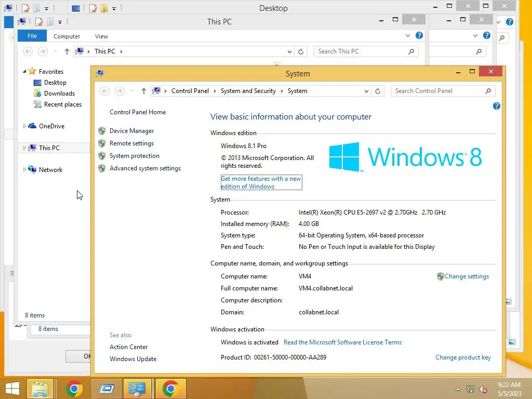Open address dropdown in This PC window
This screenshot has width=532, height=399.
tap(289, 52)
